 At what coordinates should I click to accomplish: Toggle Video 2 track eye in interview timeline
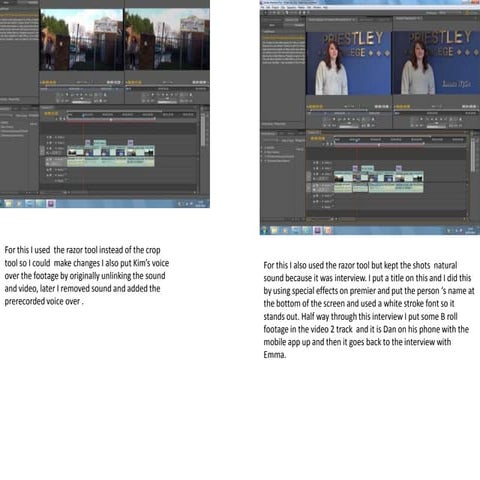(314, 168)
